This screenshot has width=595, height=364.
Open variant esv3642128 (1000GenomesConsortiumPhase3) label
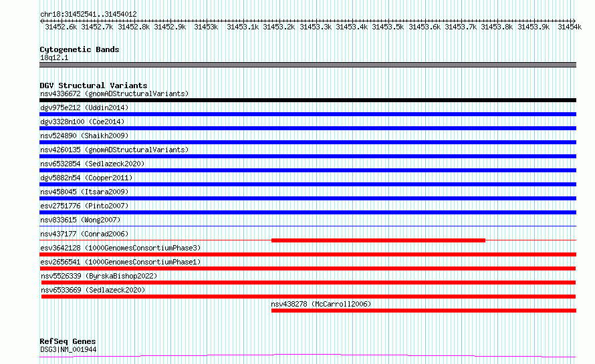point(120,248)
